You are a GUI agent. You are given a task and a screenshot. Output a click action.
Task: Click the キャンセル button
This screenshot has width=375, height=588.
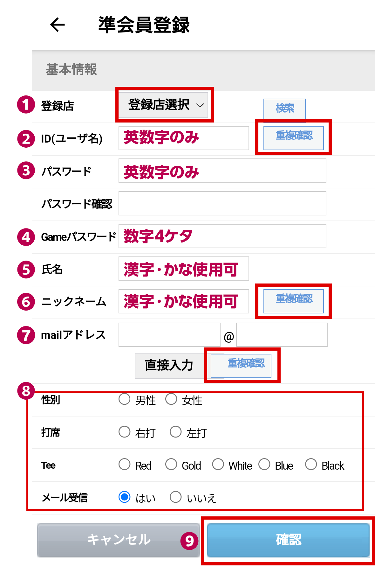119,540
